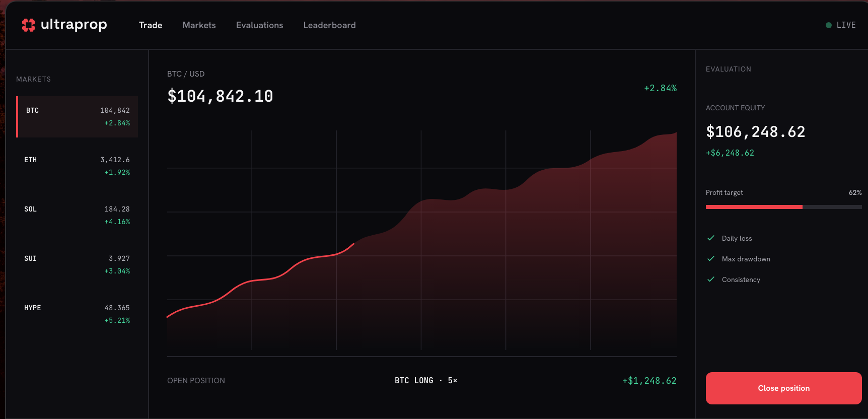
Task: Close the open BTC position
Action: (x=783, y=388)
